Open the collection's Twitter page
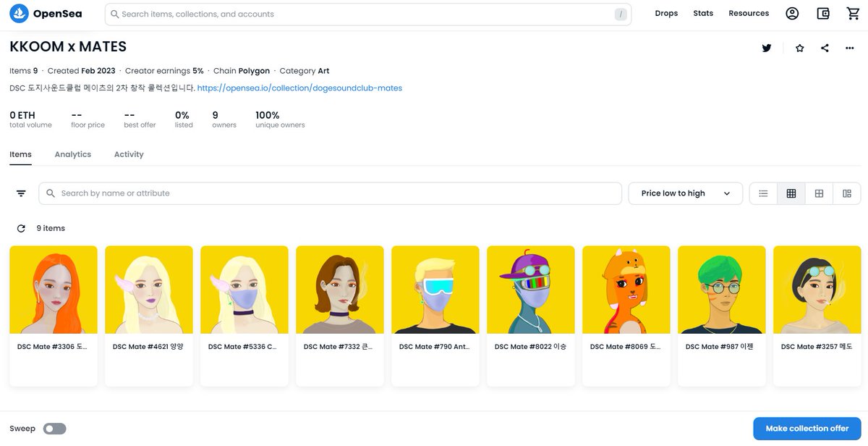This screenshot has height=446, width=868. [x=767, y=48]
